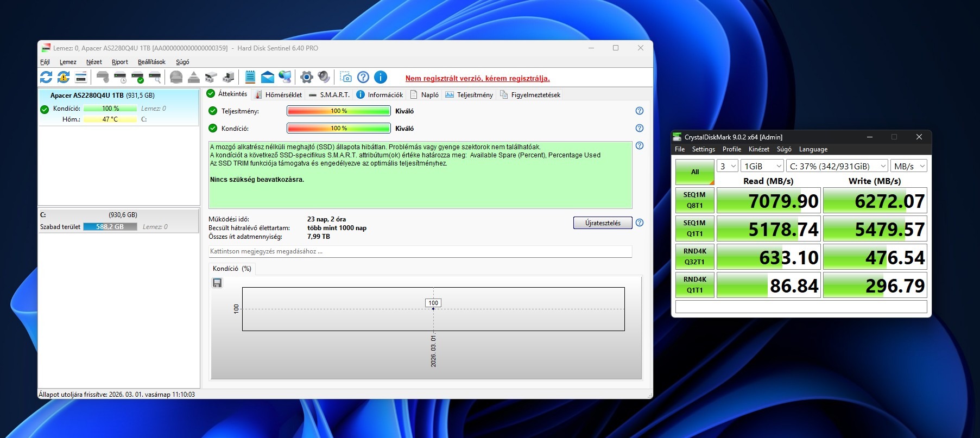Open the drive dropdown 'C: 37% (342/931GiB)'

pyautogui.click(x=837, y=166)
